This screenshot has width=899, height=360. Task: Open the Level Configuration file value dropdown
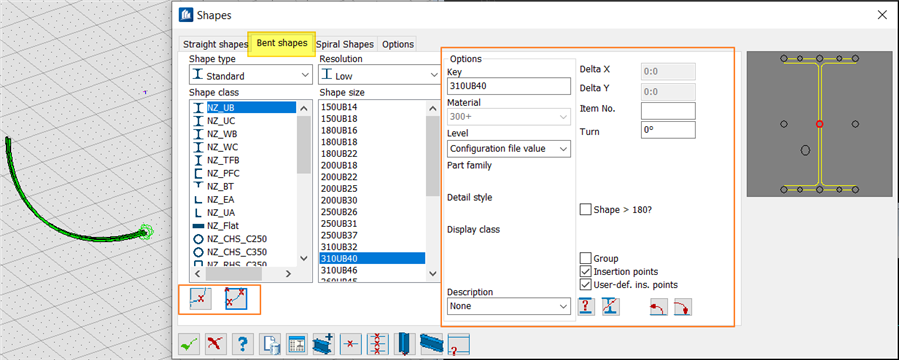pos(509,148)
